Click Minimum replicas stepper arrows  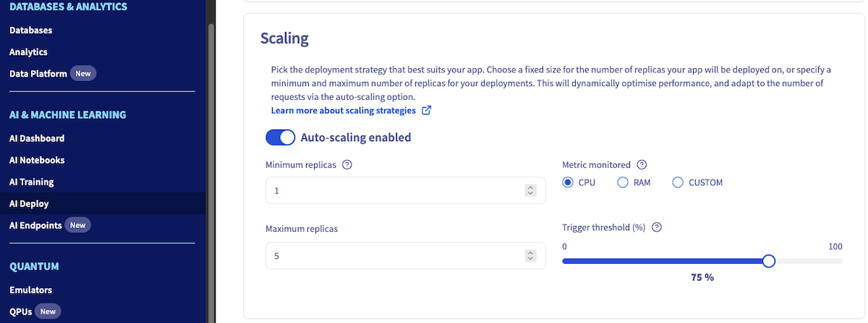[x=530, y=190]
